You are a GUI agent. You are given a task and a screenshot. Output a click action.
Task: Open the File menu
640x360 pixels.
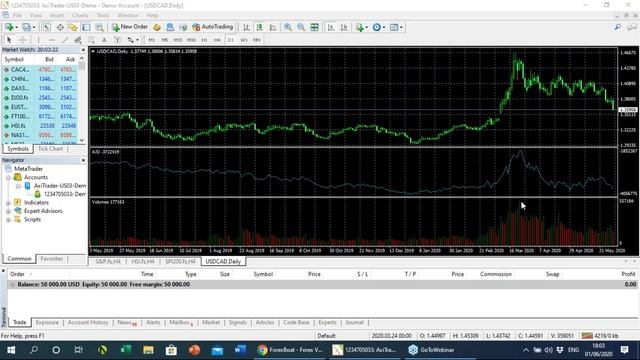18,16
